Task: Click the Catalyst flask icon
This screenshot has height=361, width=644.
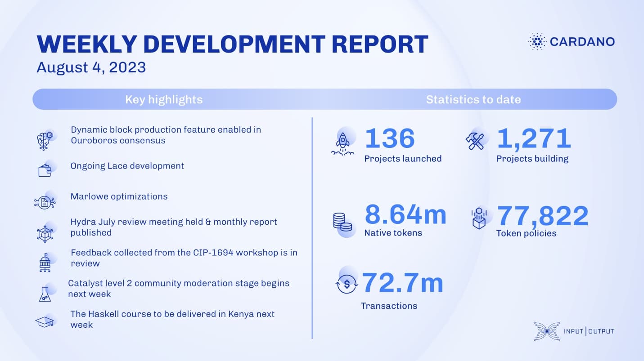Action: [x=45, y=294]
